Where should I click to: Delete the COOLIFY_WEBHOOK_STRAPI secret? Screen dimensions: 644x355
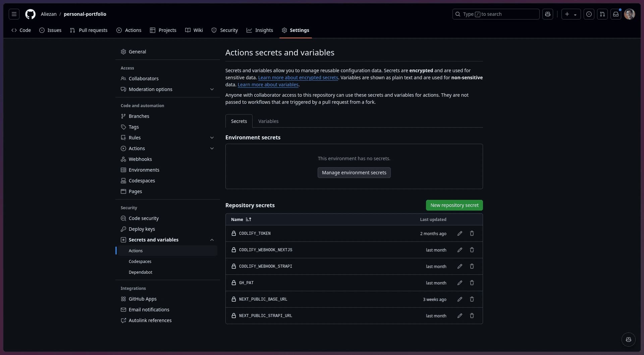(x=472, y=266)
